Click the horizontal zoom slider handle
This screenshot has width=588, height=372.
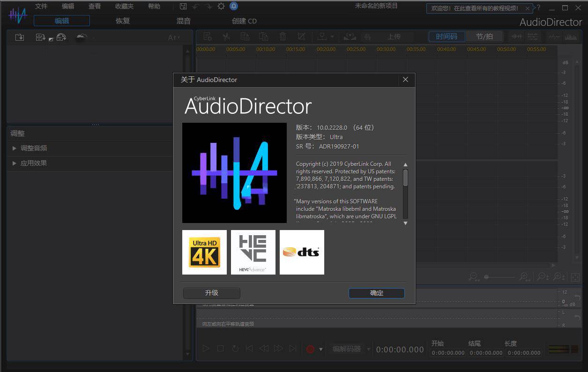pyautogui.click(x=486, y=277)
